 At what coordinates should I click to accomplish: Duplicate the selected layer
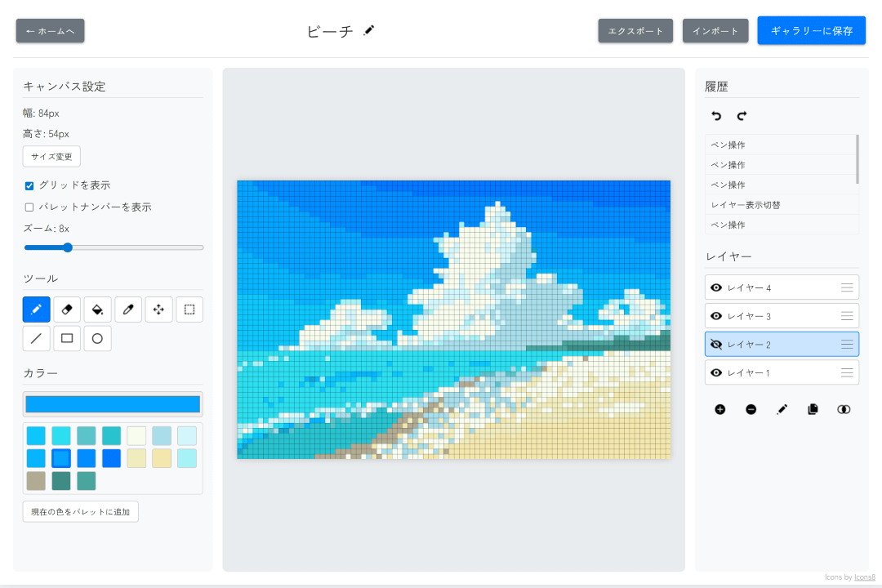pos(813,409)
